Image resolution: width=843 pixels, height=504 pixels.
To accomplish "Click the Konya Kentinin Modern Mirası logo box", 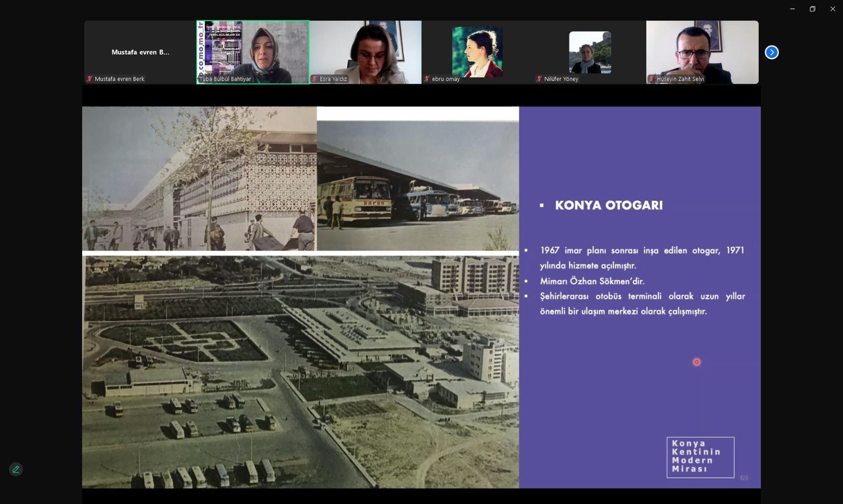I will pyautogui.click(x=700, y=457).
